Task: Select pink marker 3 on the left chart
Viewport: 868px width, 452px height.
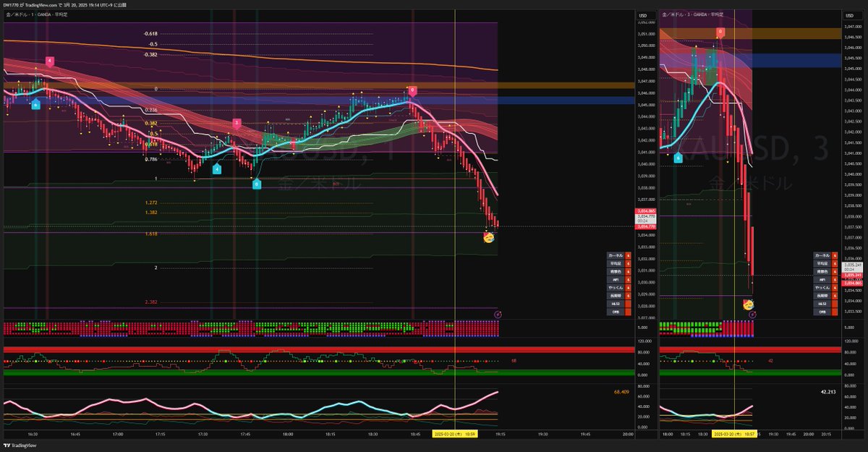Action: pos(237,124)
